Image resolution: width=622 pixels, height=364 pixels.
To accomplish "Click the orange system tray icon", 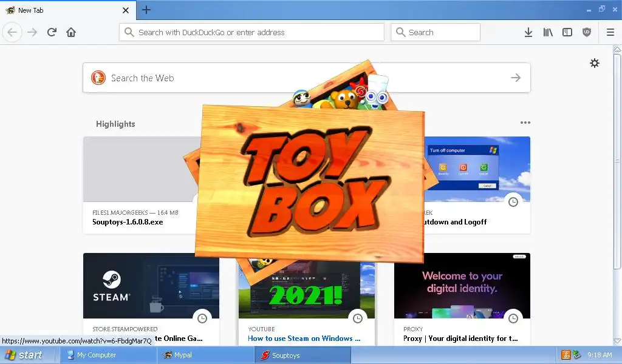I will 566,355.
